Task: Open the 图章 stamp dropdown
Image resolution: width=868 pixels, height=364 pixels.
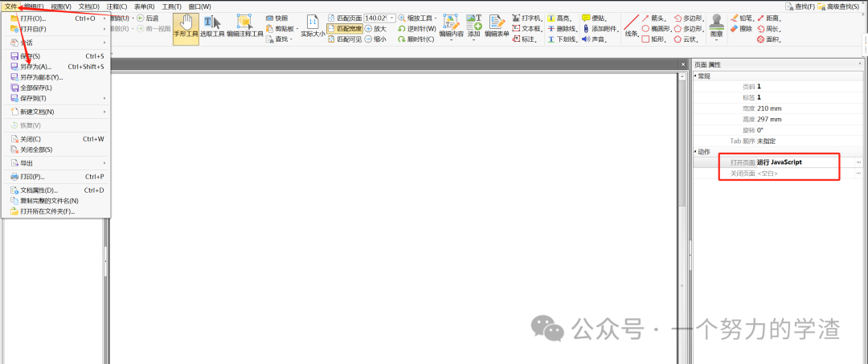Action: [716, 40]
